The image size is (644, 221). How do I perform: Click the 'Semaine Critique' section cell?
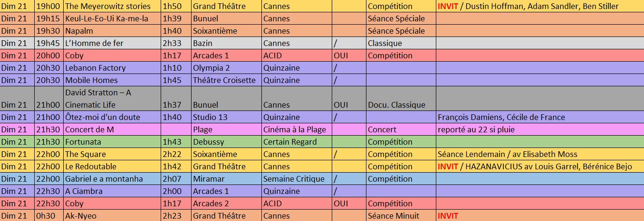click(x=294, y=179)
